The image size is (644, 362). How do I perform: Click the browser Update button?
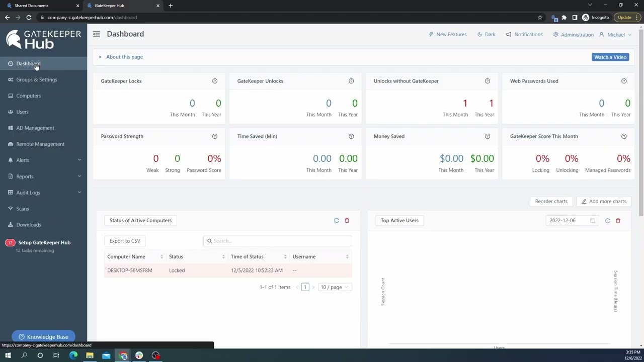click(x=628, y=18)
